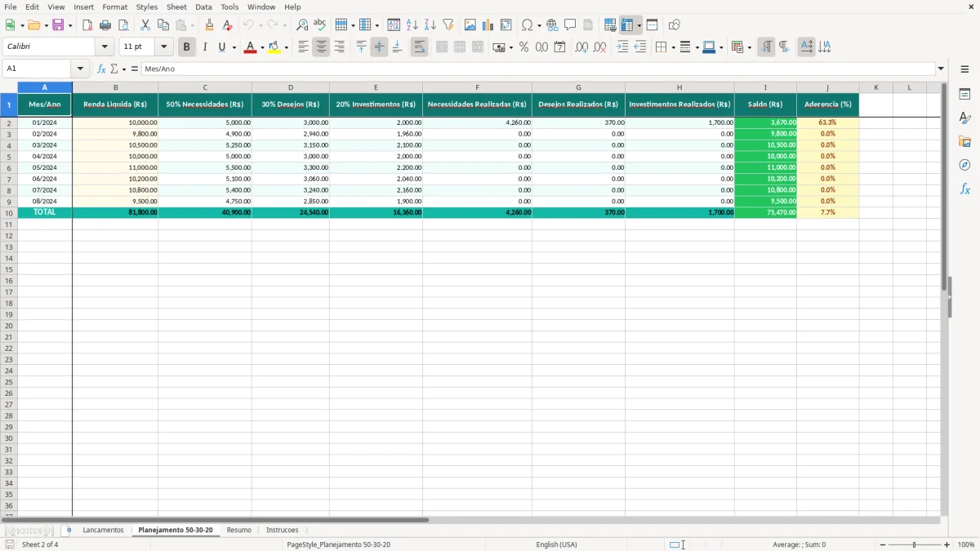Open the Font Name dropdown
Viewport: 980px width, 551px height.
(105, 47)
